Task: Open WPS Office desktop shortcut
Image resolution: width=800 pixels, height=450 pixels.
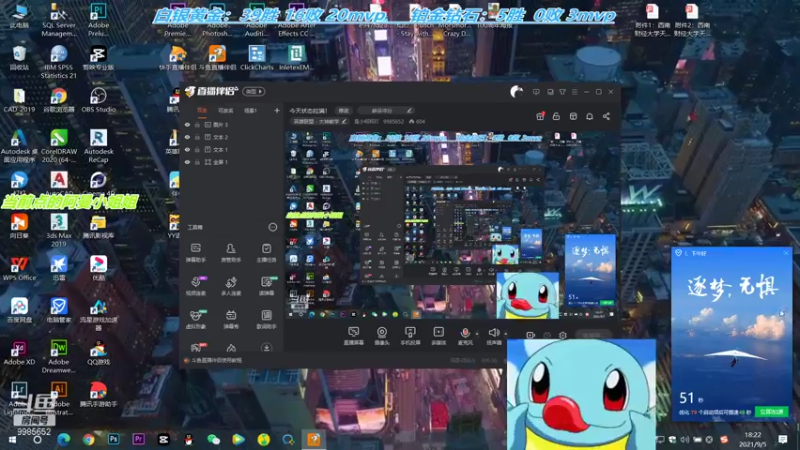Action: [19, 268]
